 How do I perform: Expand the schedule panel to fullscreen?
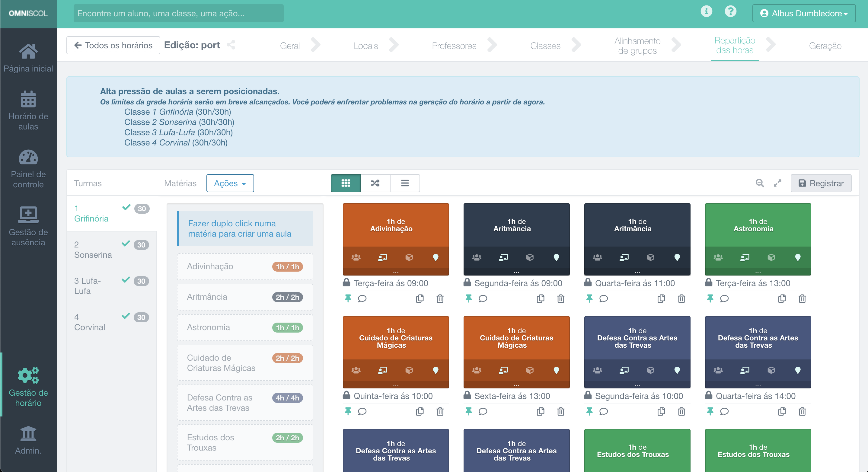[777, 183]
